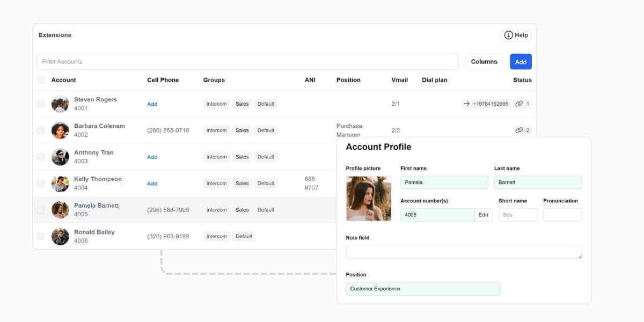This screenshot has height=322, width=644.
Task: Click forwarding arrow +19784152665 badge
Action: pyautogui.click(x=486, y=104)
